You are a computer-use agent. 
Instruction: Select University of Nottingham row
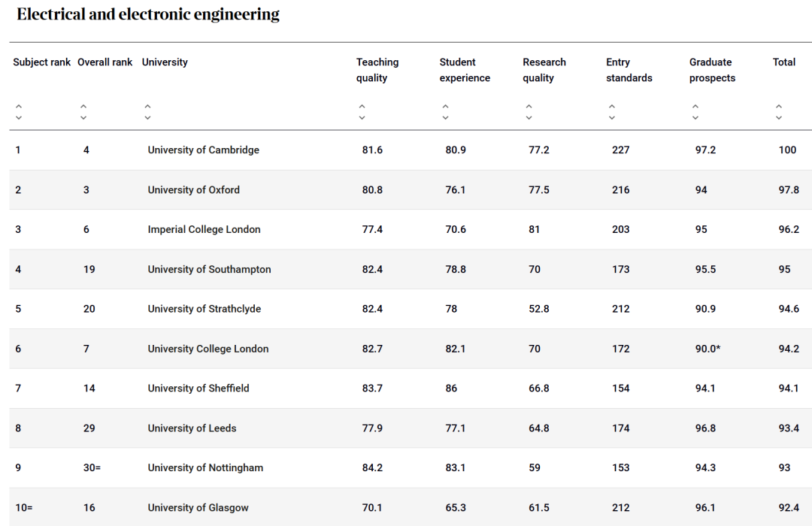coord(411,467)
